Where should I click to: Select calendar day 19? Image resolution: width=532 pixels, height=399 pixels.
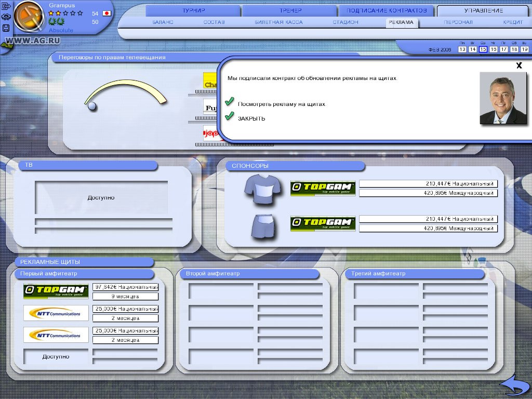525,49
